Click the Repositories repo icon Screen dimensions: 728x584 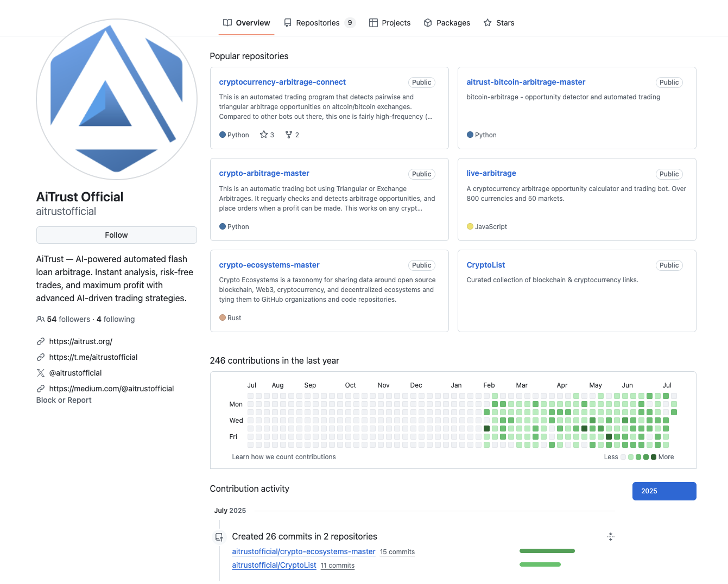tap(288, 23)
